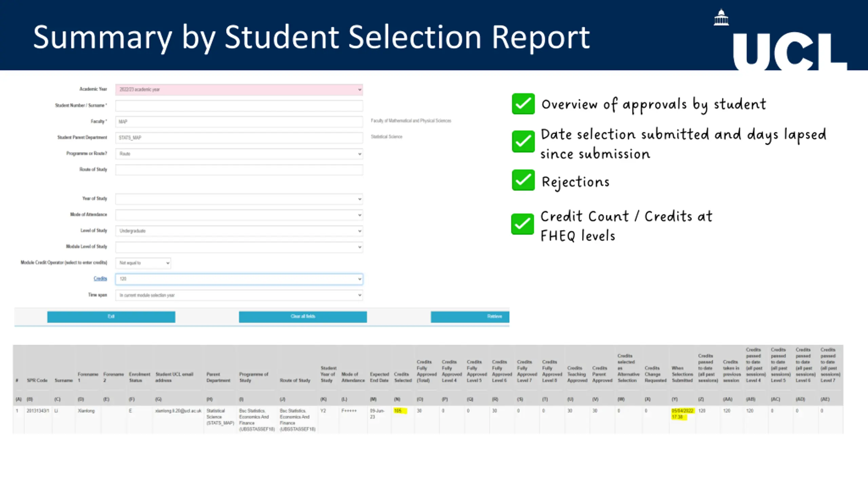Click the 'Expected End Date' column header
Image resolution: width=868 pixels, height=488 pixels.
pos(379,377)
